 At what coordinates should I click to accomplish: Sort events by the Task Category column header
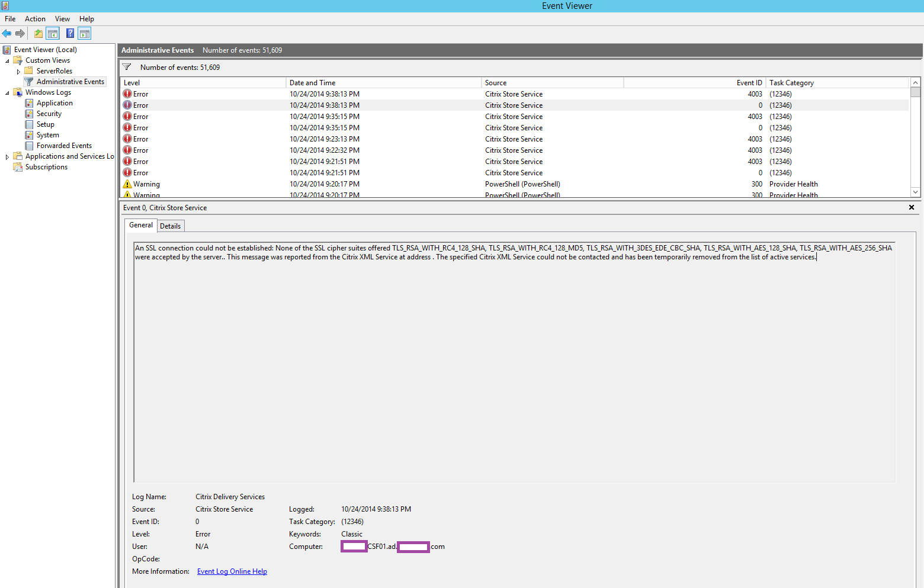[x=838, y=83]
